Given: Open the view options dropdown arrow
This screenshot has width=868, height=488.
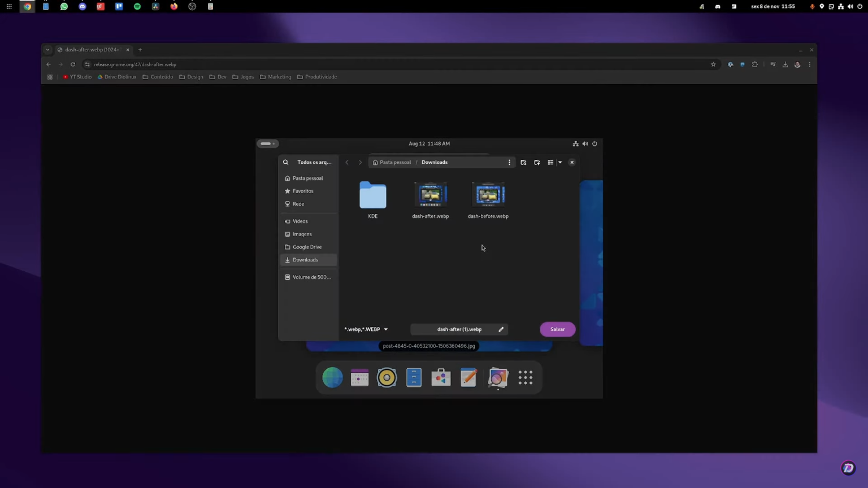Looking at the screenshot, I should tap(559, 162).
